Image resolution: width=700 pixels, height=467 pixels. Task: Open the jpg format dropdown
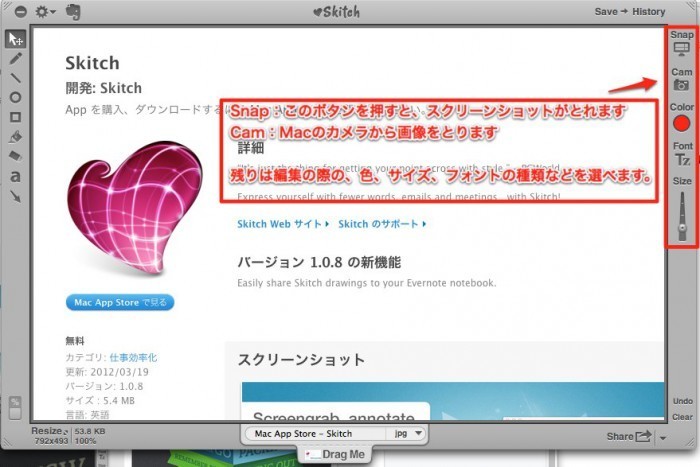407,434
